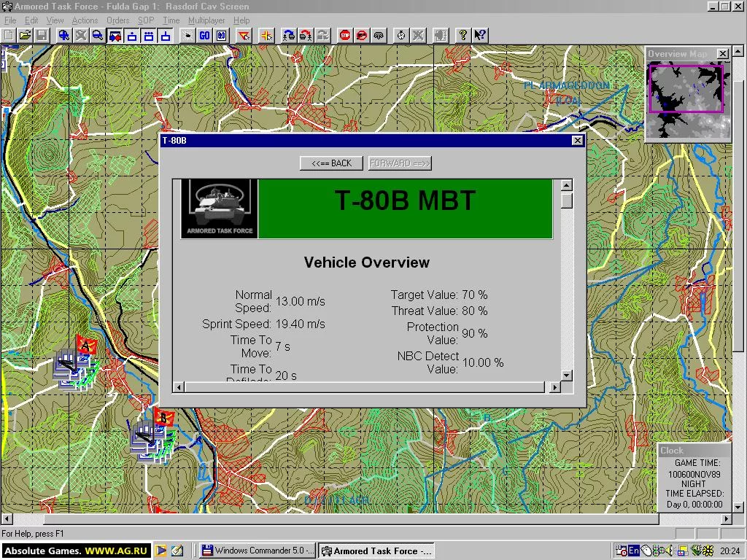This screenshot has height=560, width=747.
Task: Click the greyed rotate arrows icon
Action: coord(322,35)
